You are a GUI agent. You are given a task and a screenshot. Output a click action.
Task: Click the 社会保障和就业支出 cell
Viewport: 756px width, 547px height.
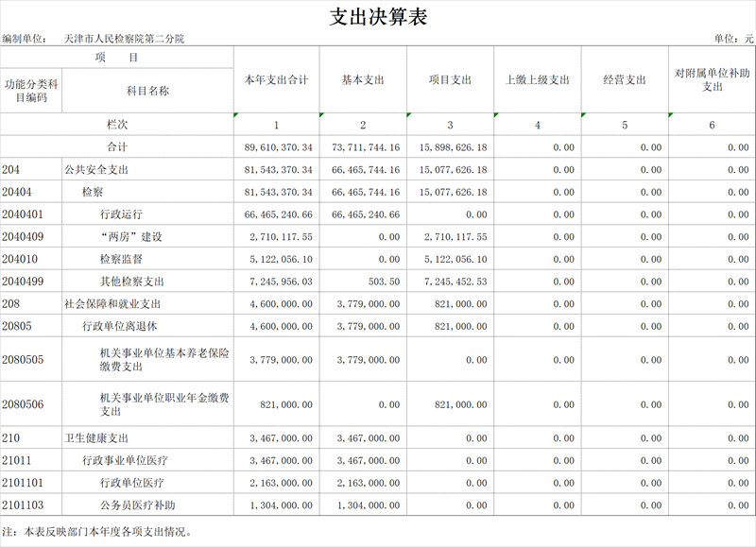point(148,303)
